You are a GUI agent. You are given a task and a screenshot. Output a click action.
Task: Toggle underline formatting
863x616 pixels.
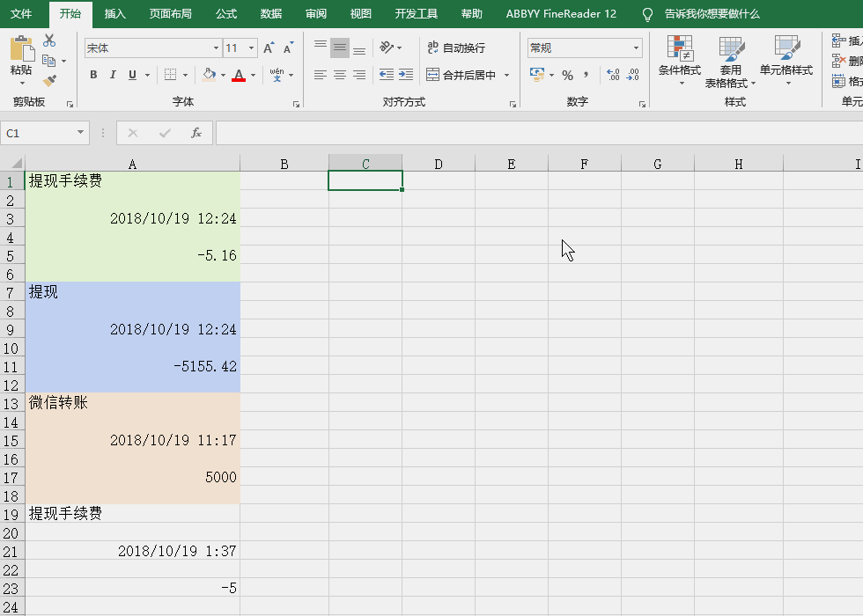(x=132, y=75)
